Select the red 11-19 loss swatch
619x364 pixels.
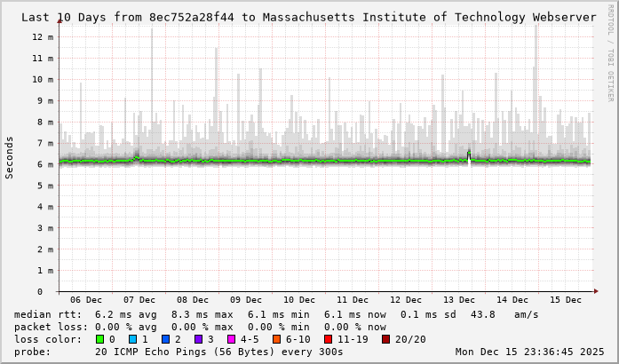tap(328, 339)
